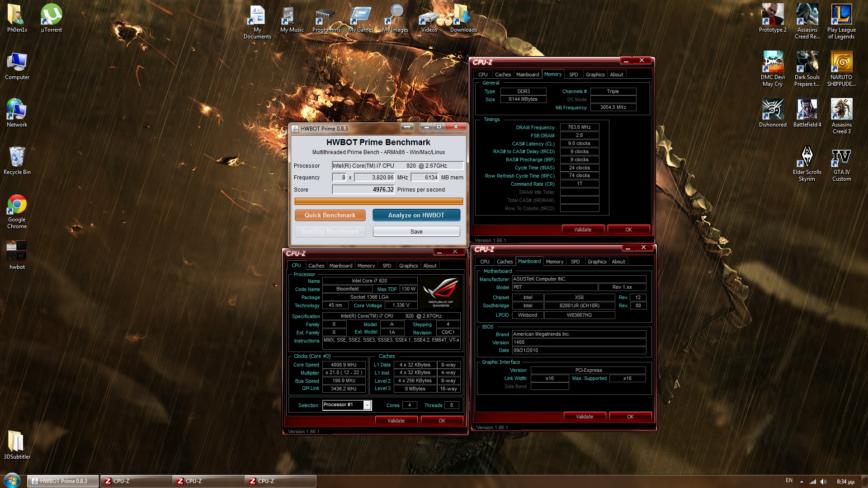
Task: Click Validate in CPU-Z Mainboard window
Action: [585, 417]
